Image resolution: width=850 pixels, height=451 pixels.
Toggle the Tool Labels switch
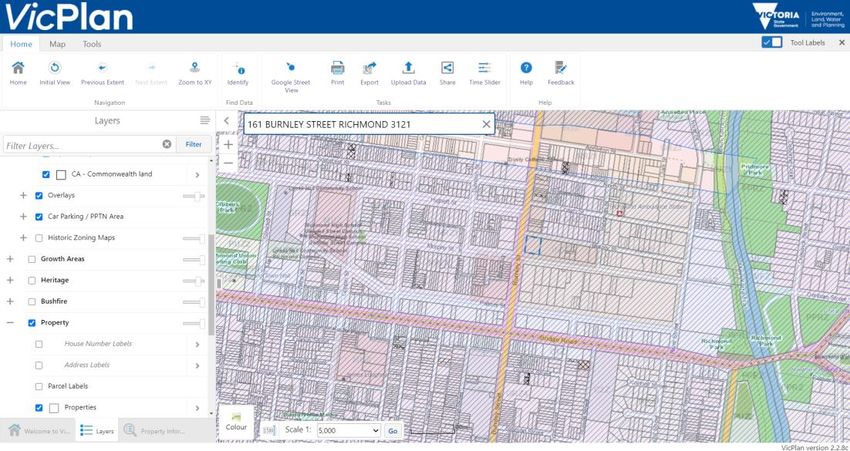pyautogui.click(x=771, y=42)
